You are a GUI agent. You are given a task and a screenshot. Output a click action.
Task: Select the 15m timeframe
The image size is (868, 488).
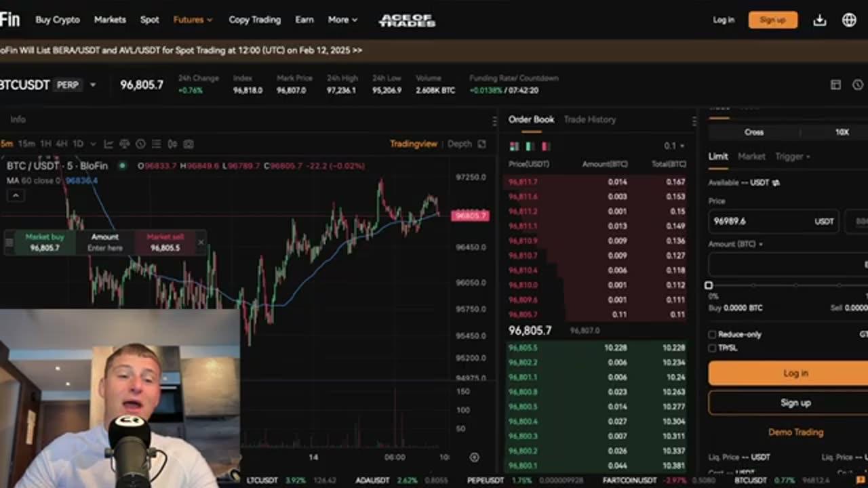pyautogui.click(x=26, y=144)
